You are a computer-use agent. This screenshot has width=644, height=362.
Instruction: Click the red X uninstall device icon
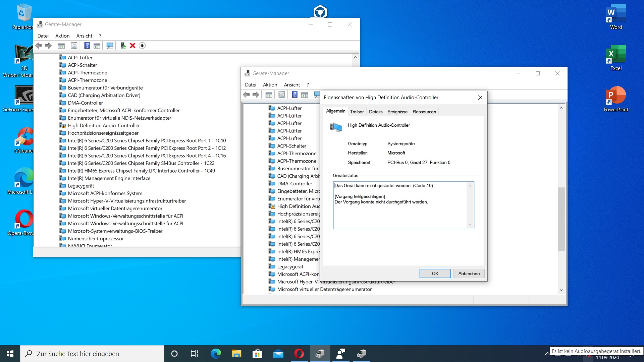[x=132, y=46]
